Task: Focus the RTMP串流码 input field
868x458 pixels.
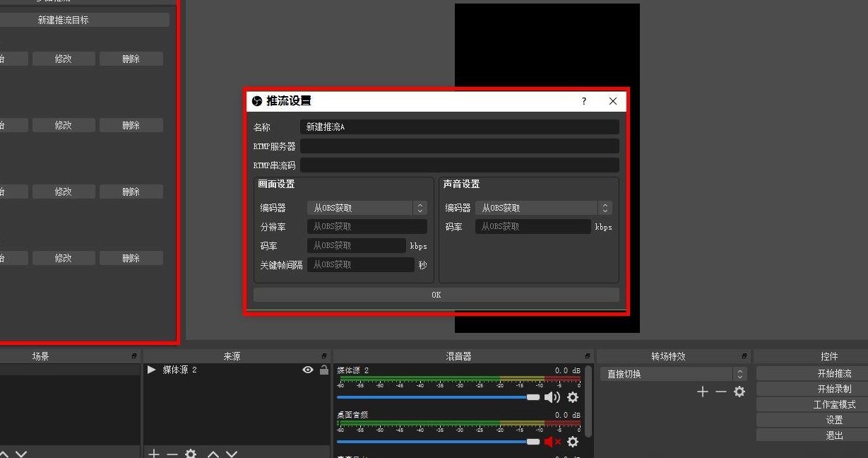Action: click(459, 165)
